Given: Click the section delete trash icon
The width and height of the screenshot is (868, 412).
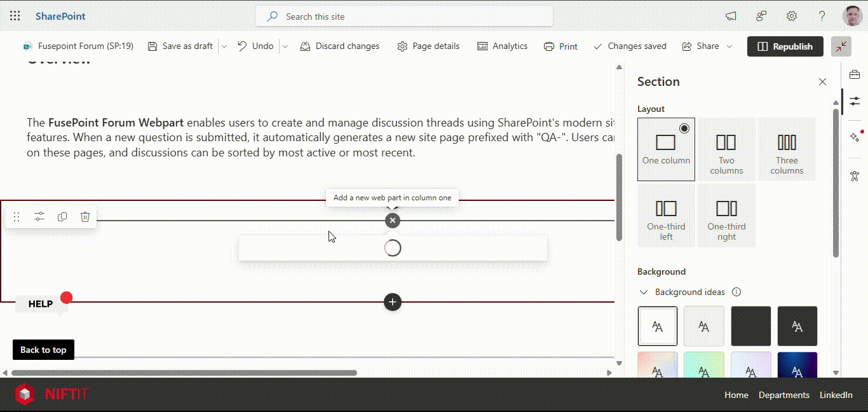Looking at the screenshot, I should click(85, 217).
